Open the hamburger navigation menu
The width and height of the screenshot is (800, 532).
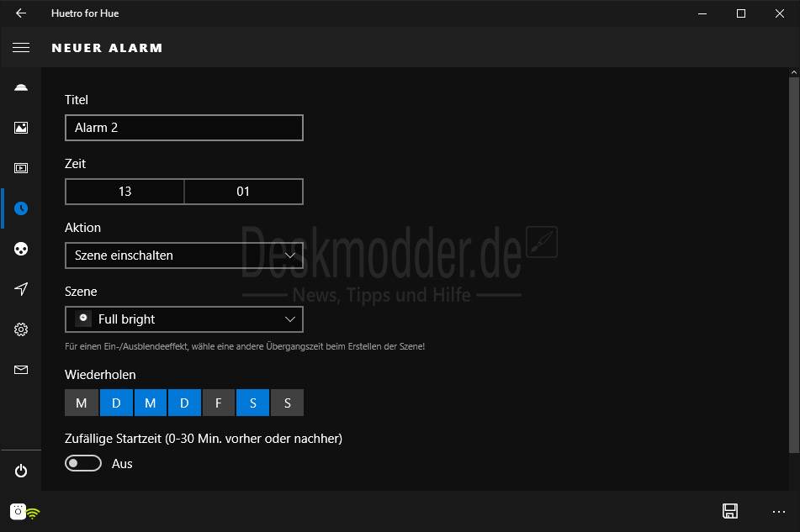tap(21, 47)
